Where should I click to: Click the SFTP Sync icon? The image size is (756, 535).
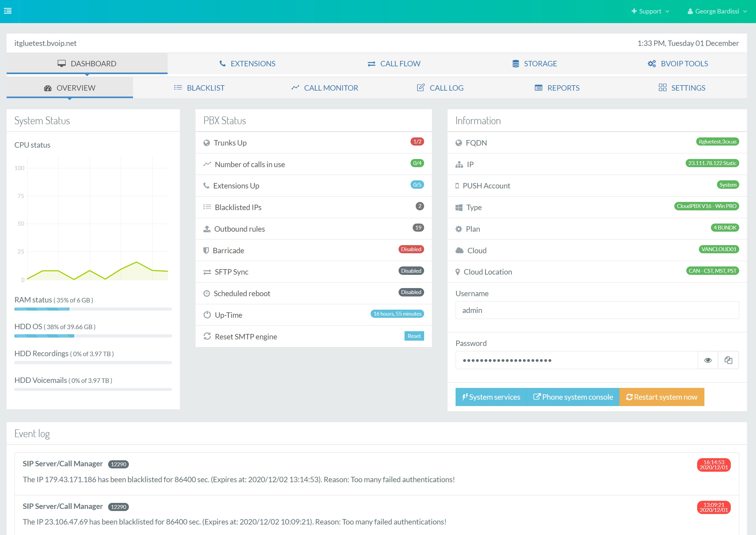click(207, 271)
